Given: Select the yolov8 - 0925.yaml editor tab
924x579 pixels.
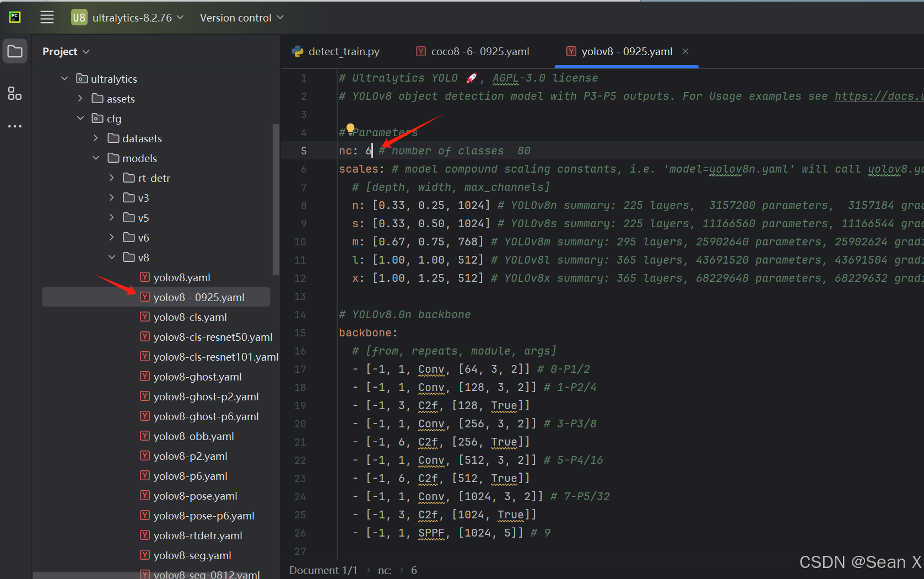Looking at the screenshot, I should point(627,51).
